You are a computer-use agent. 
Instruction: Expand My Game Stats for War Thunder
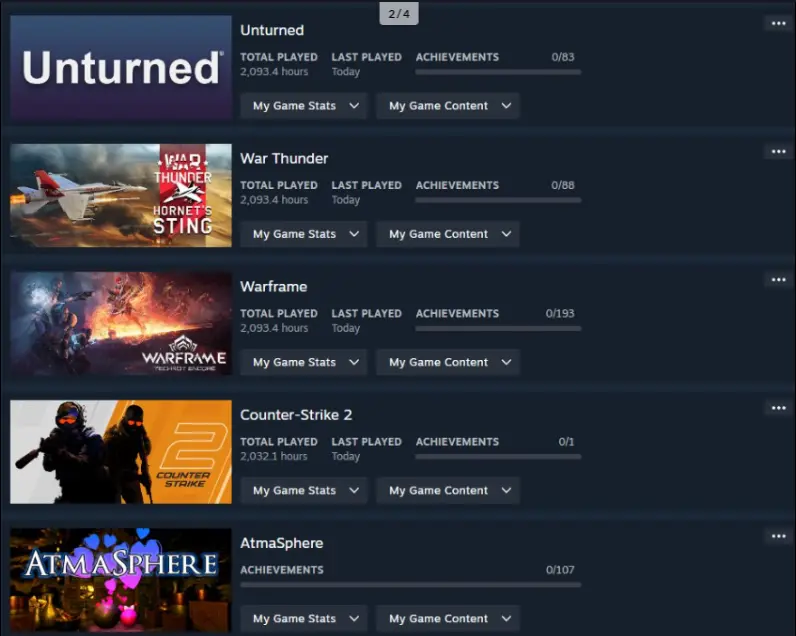[304, 234]
